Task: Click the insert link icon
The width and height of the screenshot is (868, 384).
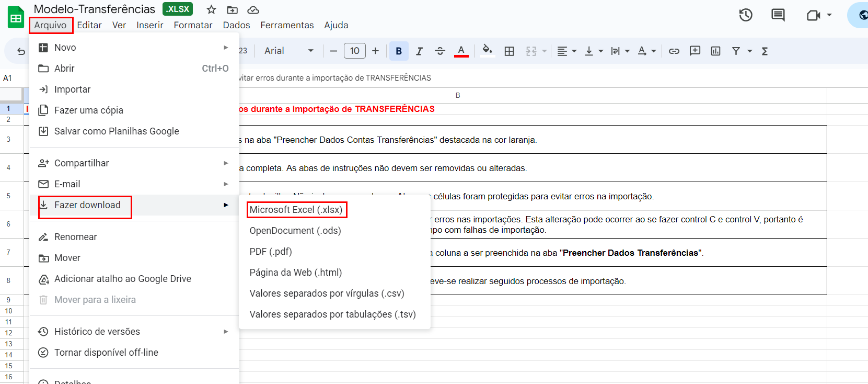Action: pyautogui.click(x=674, y=51)
